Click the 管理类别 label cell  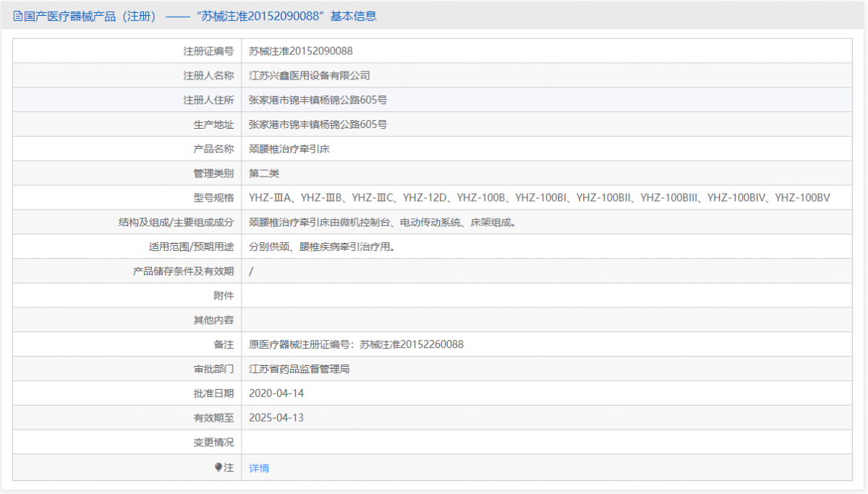(x=127, y=174)
